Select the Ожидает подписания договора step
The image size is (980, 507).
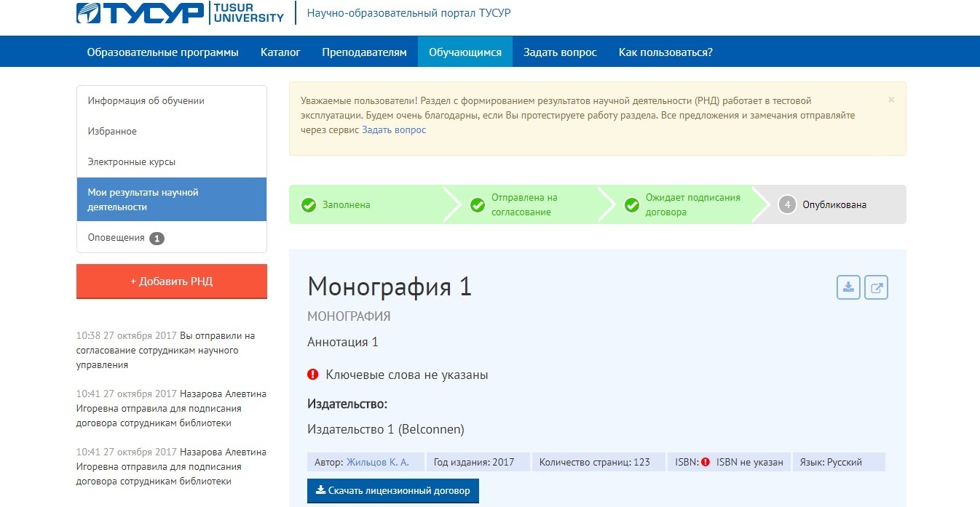[x=692, y=204]
